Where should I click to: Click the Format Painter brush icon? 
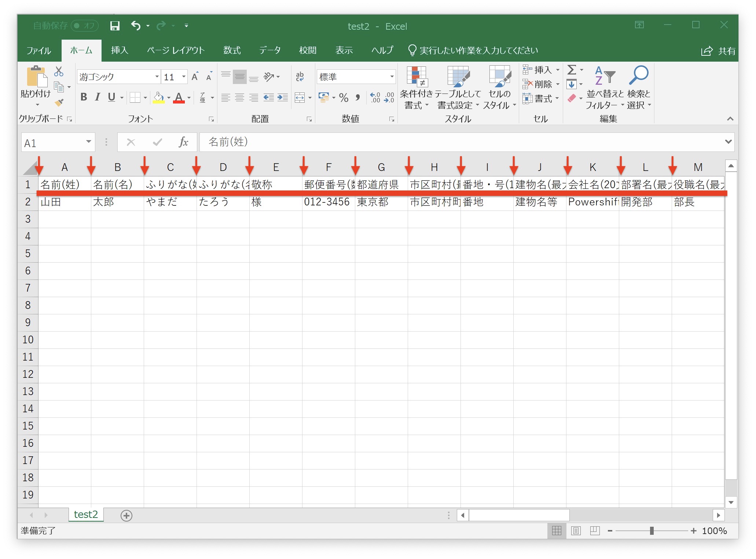click(59, 103)
